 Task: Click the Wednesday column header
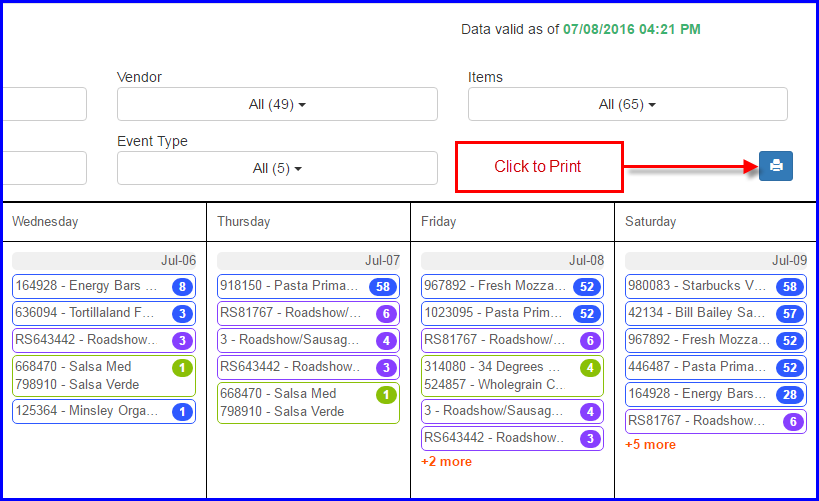(45, 221)
